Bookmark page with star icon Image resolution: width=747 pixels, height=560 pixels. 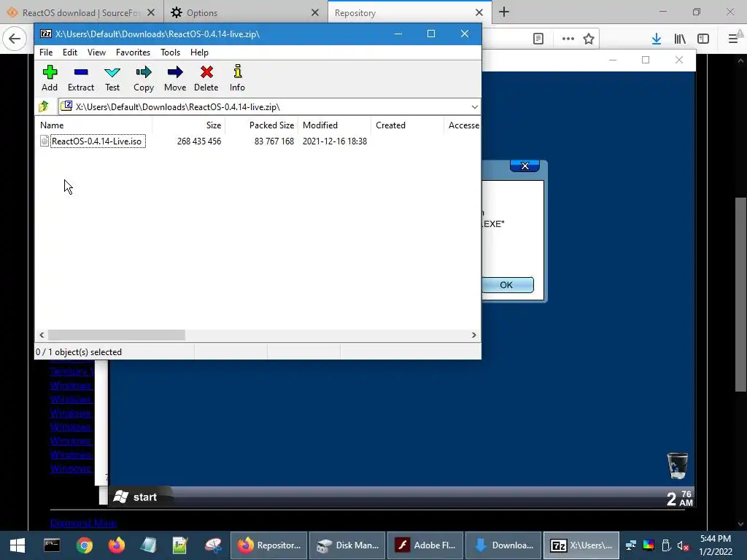click(x=589, y=39)
